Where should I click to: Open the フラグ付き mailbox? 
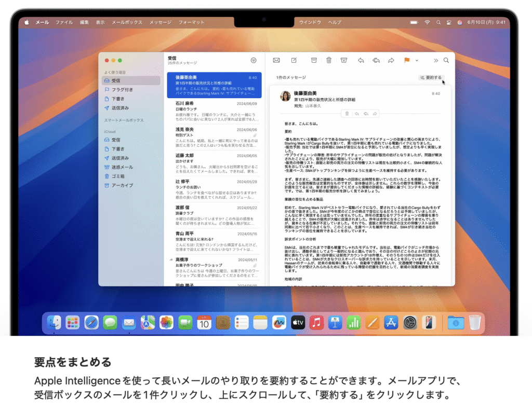[x=131, y=90]
